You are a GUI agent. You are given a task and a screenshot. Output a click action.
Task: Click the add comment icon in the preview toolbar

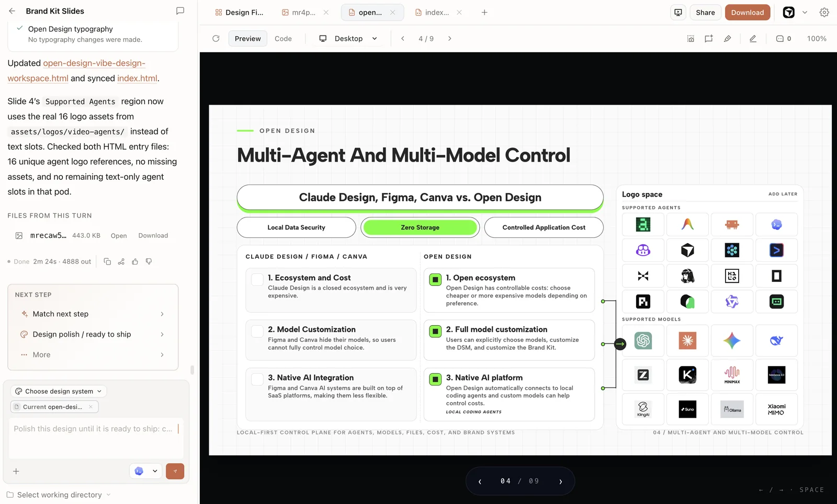(709, 39)
